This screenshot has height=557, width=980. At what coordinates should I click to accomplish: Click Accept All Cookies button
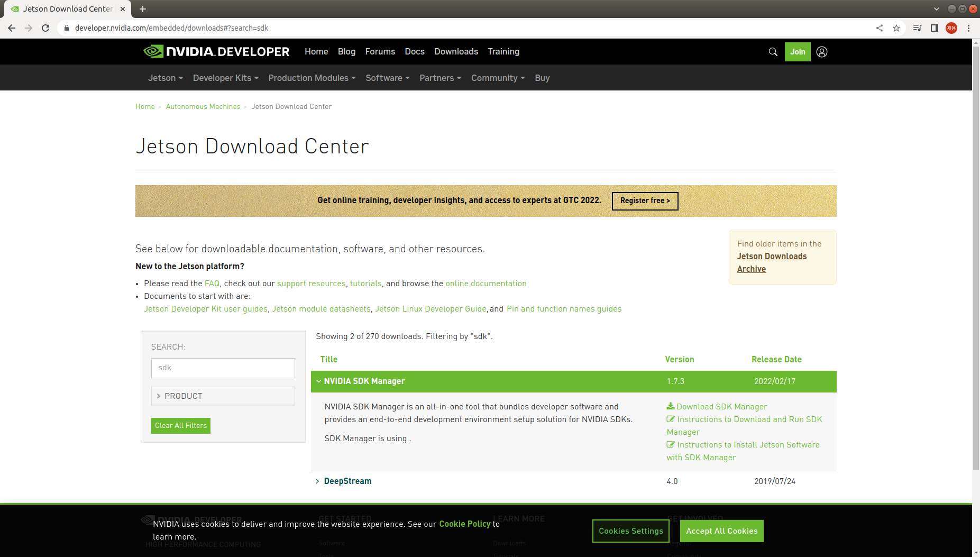(x=722, y=531)
